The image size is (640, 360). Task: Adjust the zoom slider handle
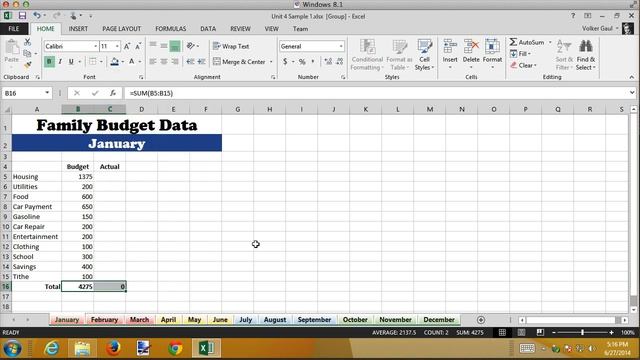[x=582, y=332]
